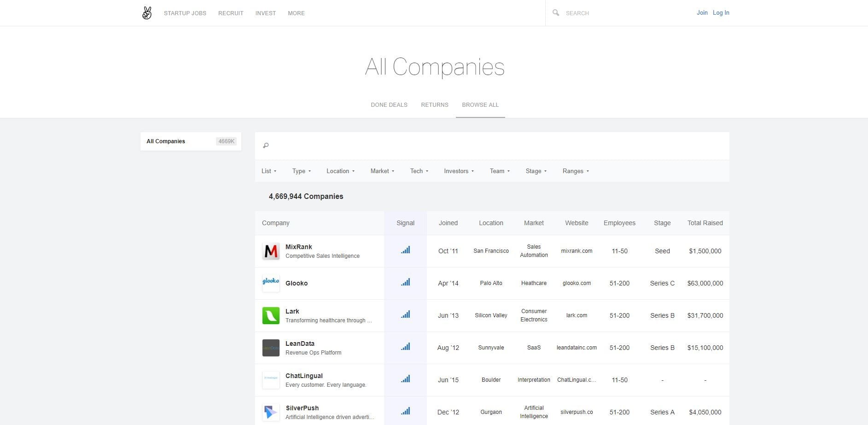Expand the Ranges filter dropdown

point(576,171)
